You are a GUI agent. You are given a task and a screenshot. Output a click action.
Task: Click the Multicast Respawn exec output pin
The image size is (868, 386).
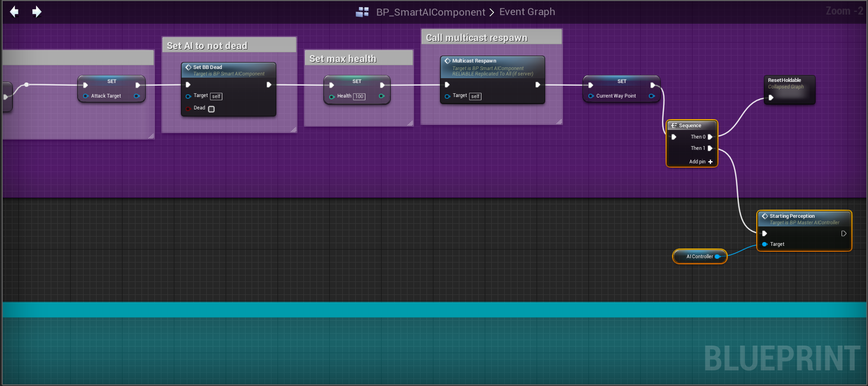point(537,85)
